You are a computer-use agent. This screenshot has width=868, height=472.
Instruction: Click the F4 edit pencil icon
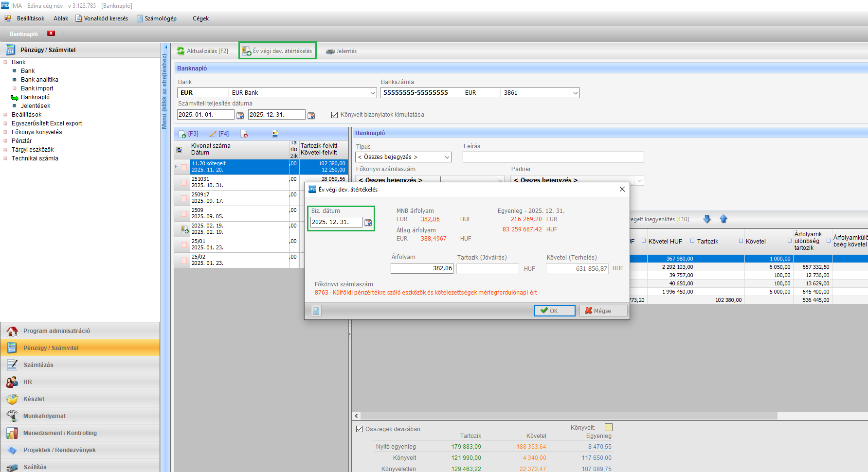tap(213, 134)
